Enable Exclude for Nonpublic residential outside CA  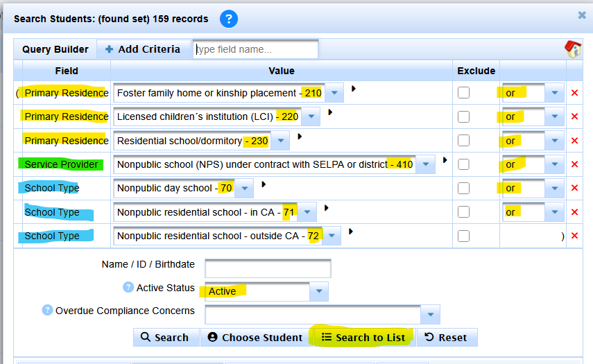pyautogui.click(x=463, y=236)
